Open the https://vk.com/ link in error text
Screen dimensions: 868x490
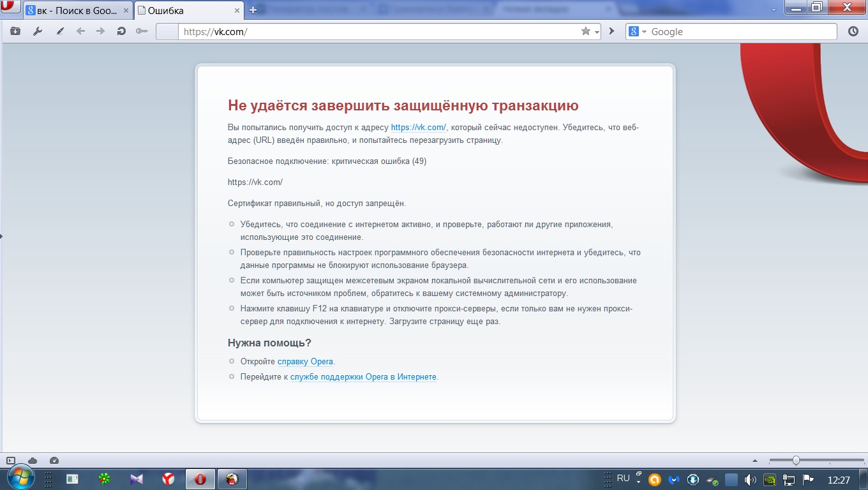(419, 128)
